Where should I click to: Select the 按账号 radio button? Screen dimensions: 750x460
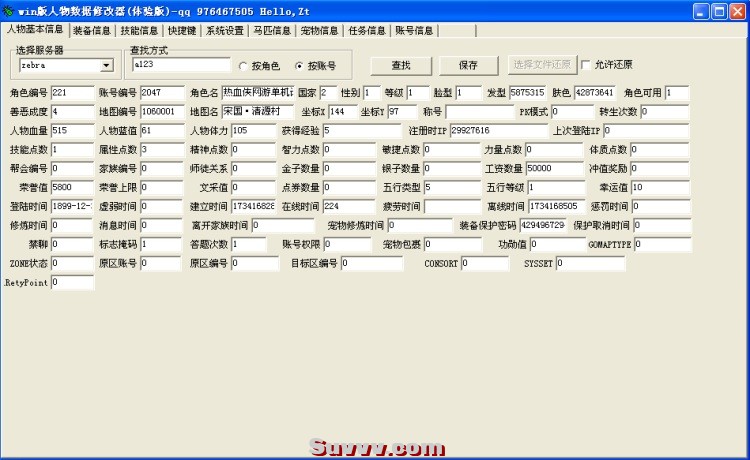click(299, 66)
